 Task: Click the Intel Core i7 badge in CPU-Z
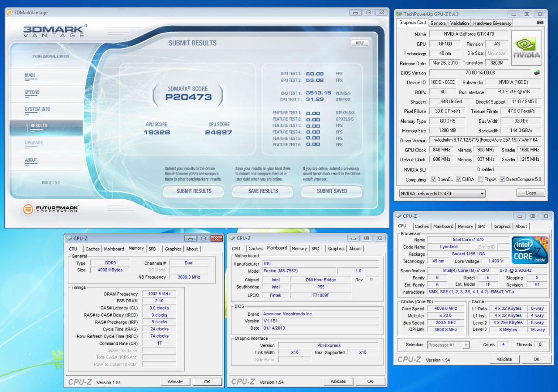pos(530,250)
